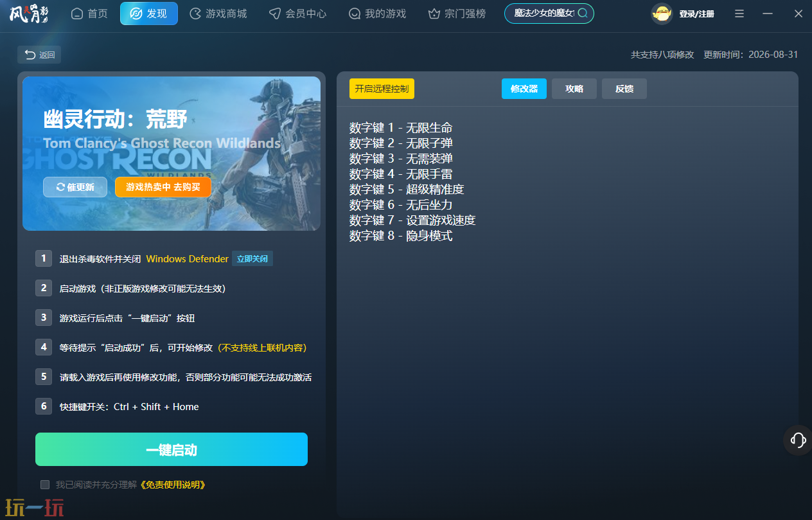Screen dimensions: 812x520
Task: Click the Ghost Recon Wildlands banner image
Action: click(172, 153)
